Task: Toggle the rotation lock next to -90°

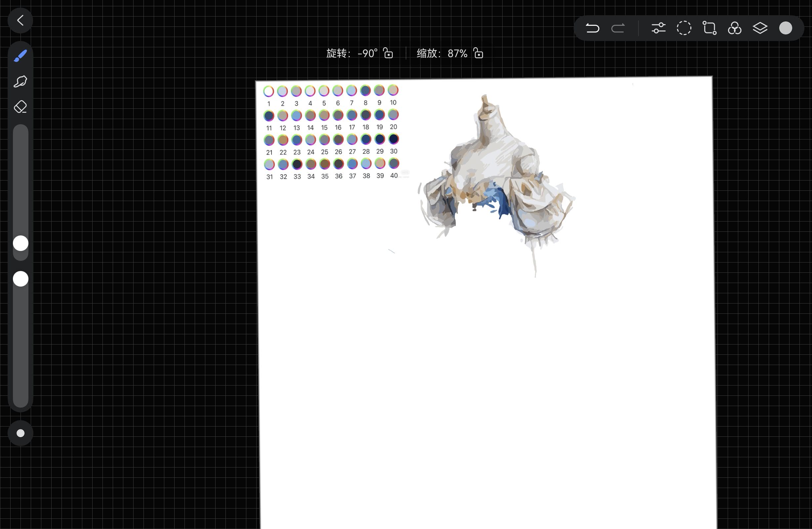Action: pyautogui.click(x=388, y=53)
